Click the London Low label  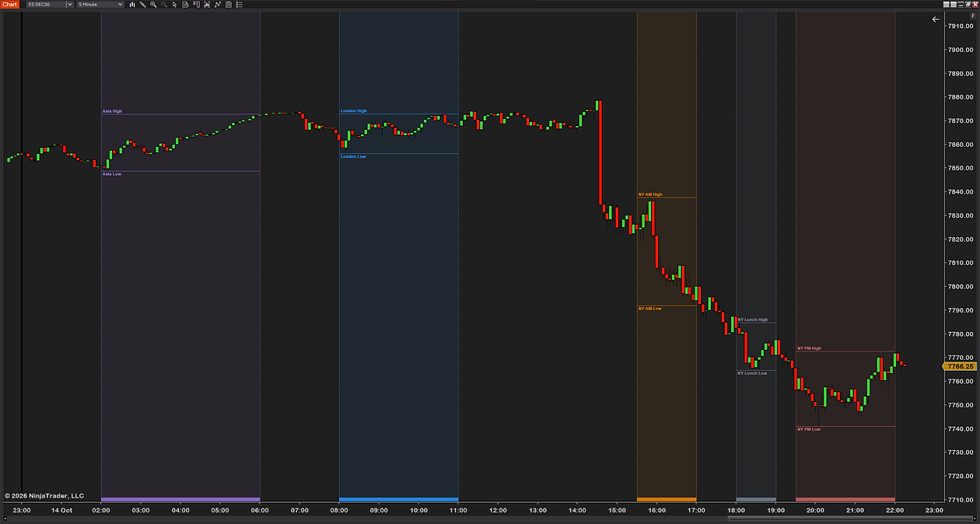[353, 156]
